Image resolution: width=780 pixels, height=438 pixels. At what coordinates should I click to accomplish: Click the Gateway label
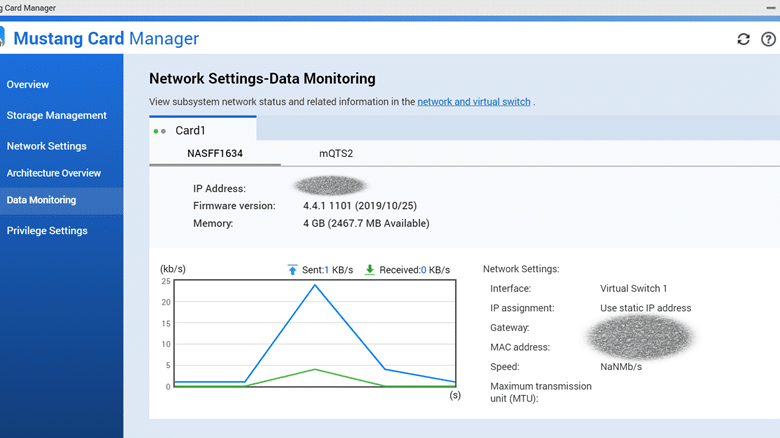click(x=509, y=328)
